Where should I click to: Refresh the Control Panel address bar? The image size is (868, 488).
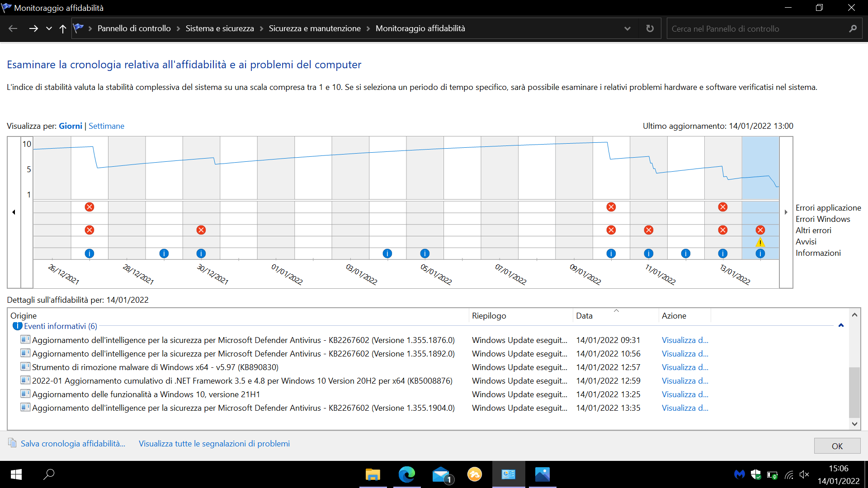pos(650,28)
